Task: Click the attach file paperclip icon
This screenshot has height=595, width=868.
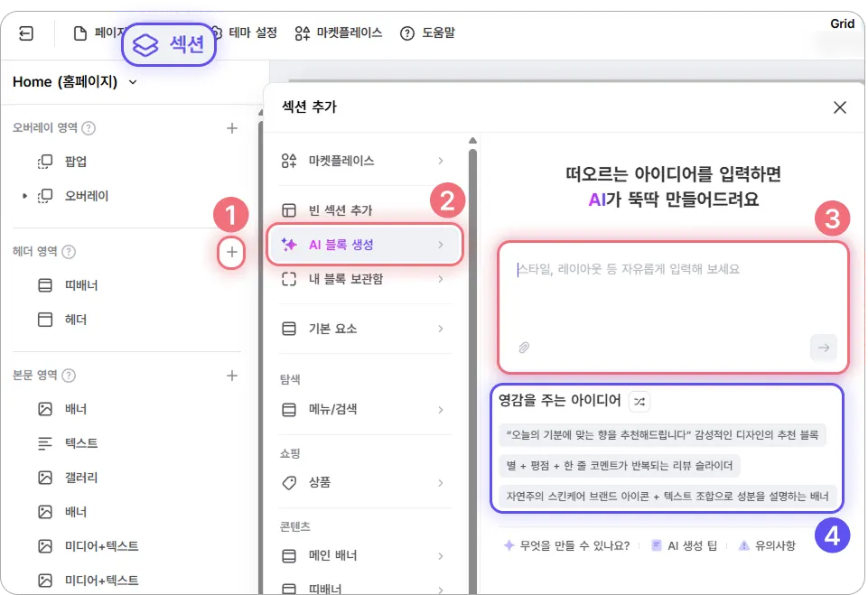Action: pyautogui.click(x=524, y=348)
